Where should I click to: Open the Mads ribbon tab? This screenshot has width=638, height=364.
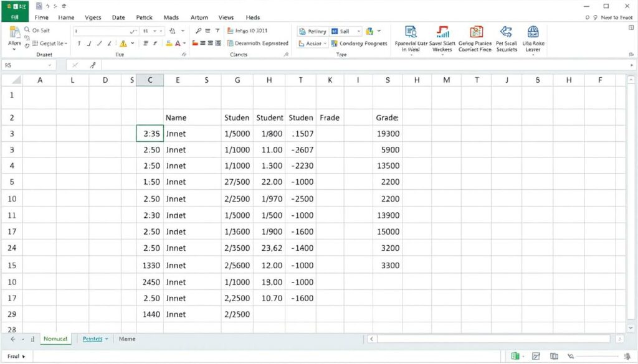pyautogui.click(x=171, y=17)
